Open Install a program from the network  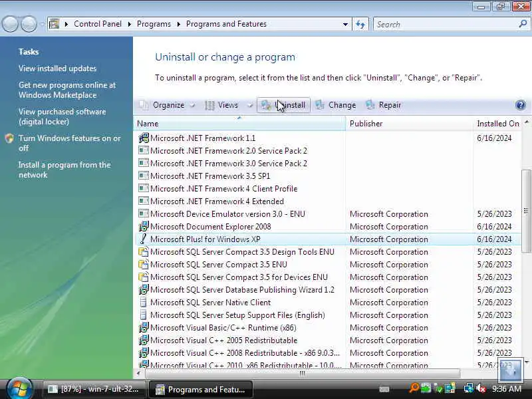65,170
